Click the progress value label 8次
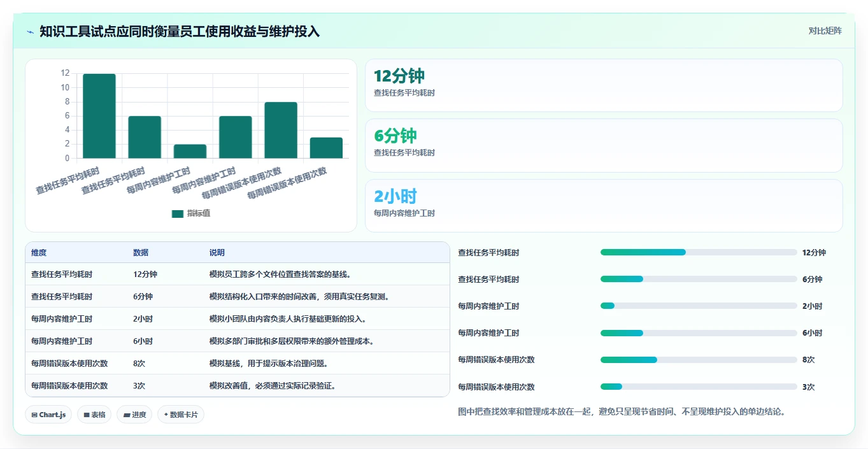The width and height of the screenshot is (868, 449). (x=808, y=360)
